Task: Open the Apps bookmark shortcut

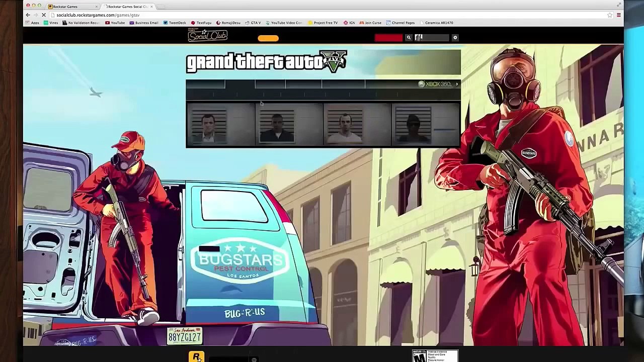Action: 32,23
